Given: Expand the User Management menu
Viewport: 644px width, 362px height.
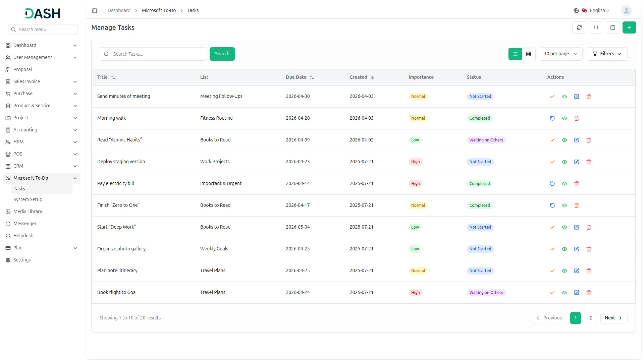Looking at the screenshot, I should (x=41, y=58).
